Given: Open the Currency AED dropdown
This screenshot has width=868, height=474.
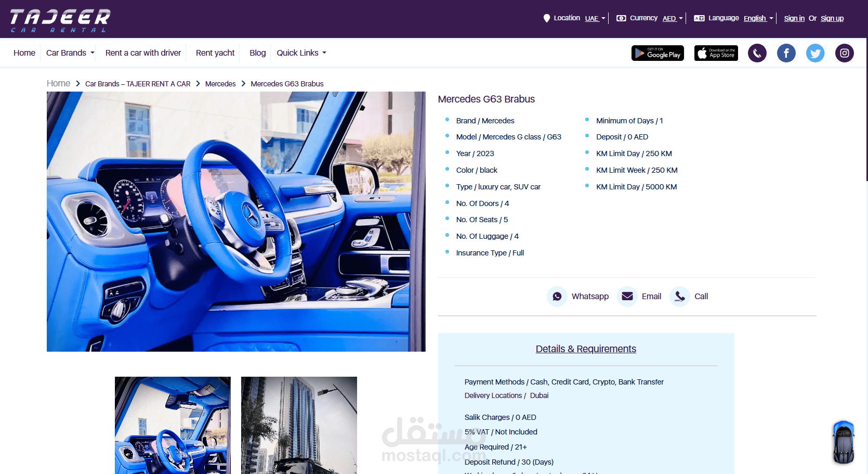Looking at the screenshot, I should pos(673,18).
